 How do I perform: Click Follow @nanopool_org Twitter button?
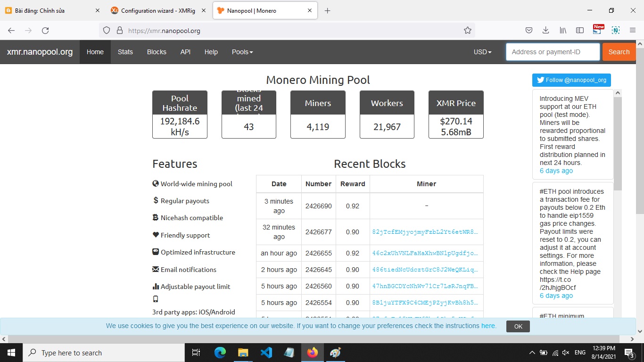pos(571,80)
